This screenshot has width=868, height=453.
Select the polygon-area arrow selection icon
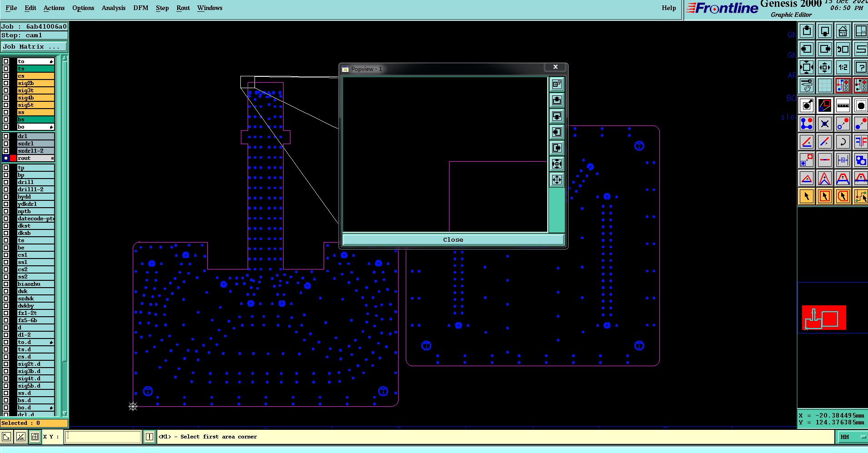843,196
